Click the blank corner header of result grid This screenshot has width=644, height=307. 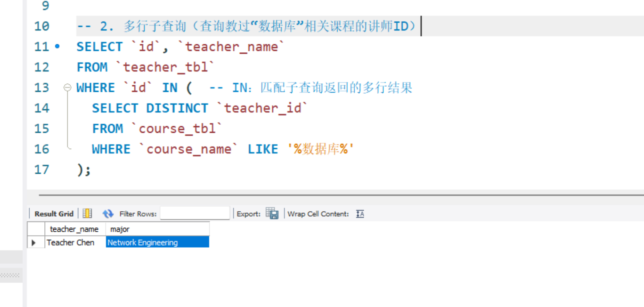[36, 229]
